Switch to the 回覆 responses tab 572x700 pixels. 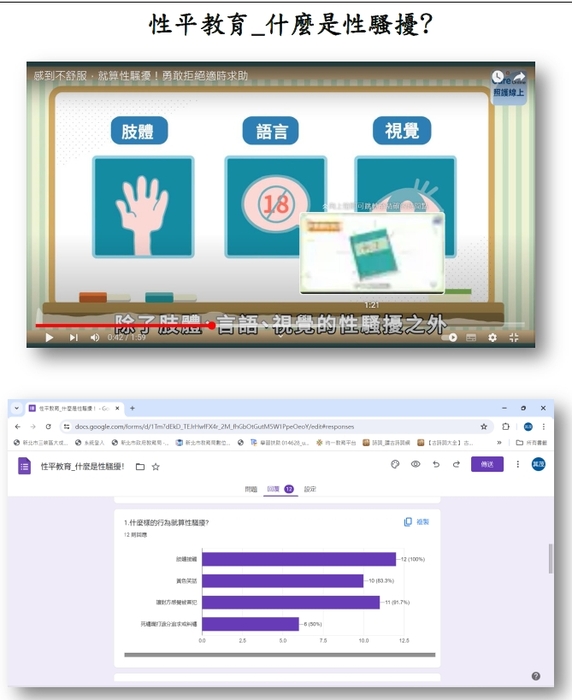pos(280,489)
